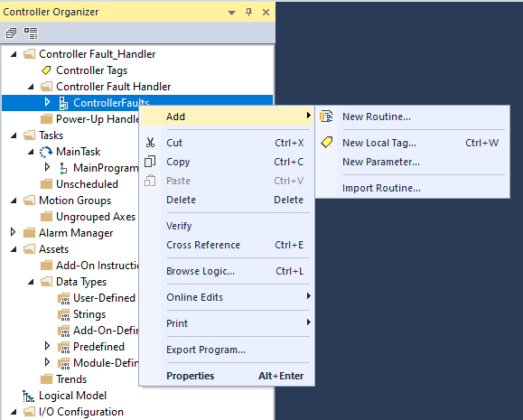
Task: Collapse the Motion Groups folder
Action: click(x=14, y=201)
